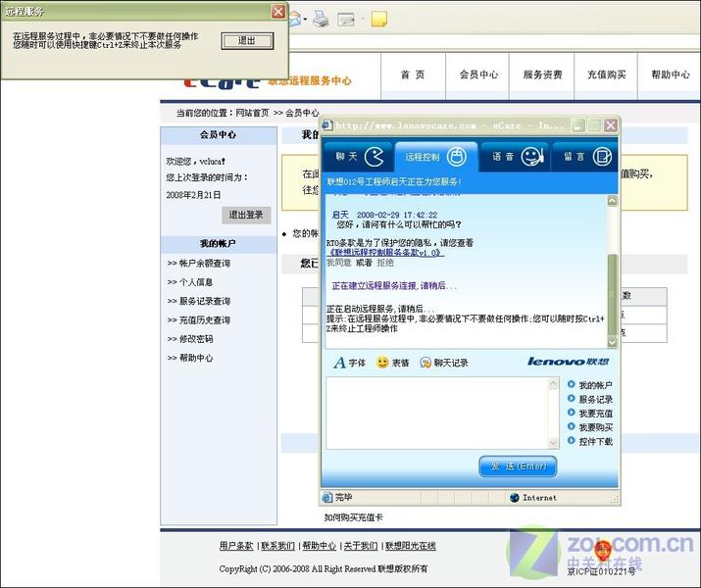Open 联想阳光在线 footer link
This screenshot has height=588, width=701.
tap(411, 546)
